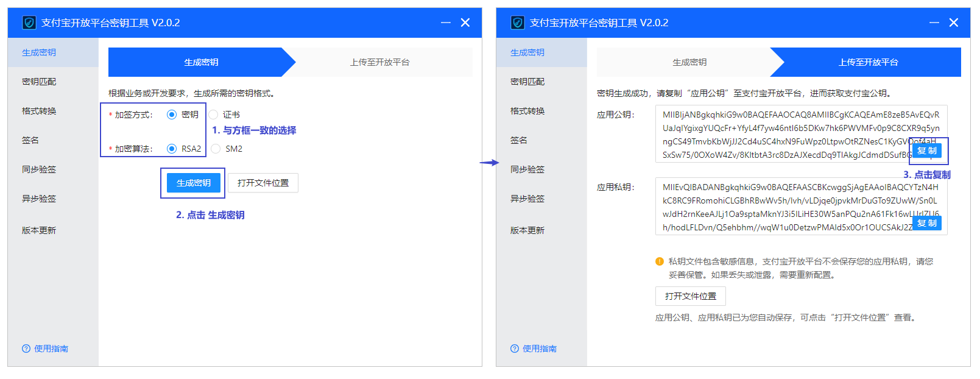This screenshot has width=980, height=379.
Task: Open 密钥匹配 in right window sidebar
Action: point(541,82)
